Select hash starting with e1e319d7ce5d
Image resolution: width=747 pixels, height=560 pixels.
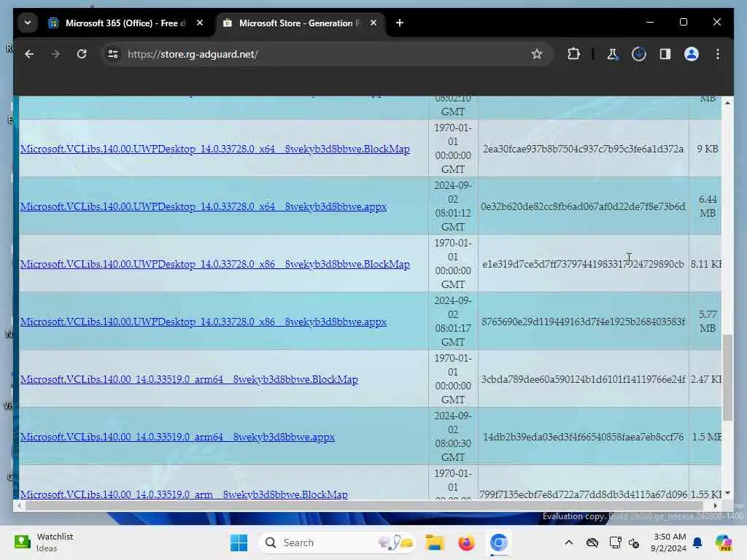tap(583, 264)
